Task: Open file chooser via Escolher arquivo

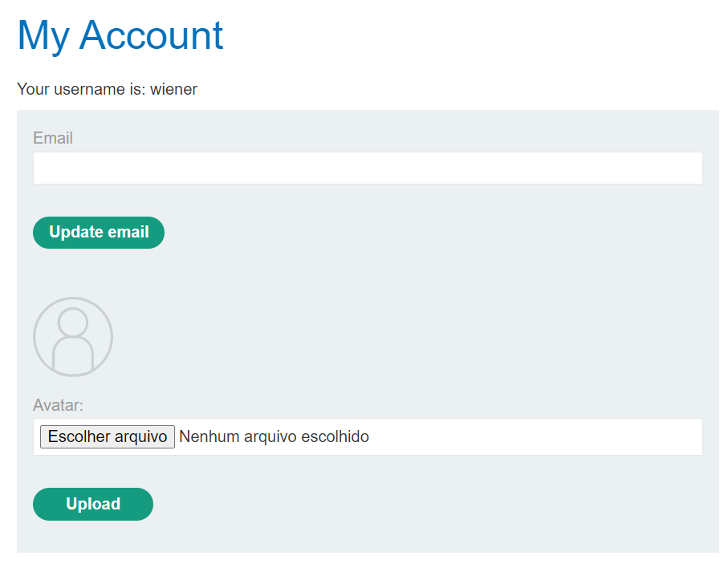Action: (108, 436)
